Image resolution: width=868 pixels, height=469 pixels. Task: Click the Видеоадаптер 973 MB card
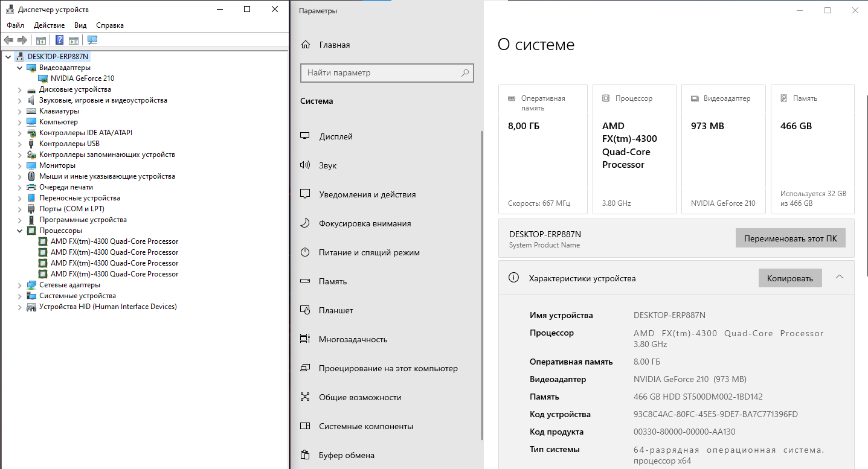pyautogui.click(x=724, y=149)
